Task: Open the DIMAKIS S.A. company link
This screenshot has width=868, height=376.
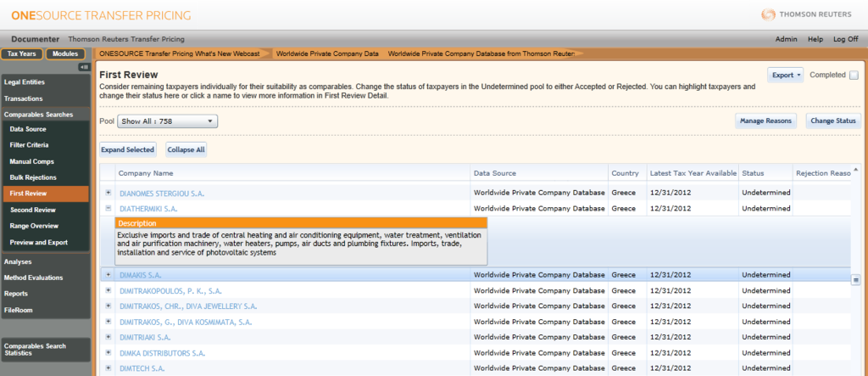Action: tap(141, 275)
